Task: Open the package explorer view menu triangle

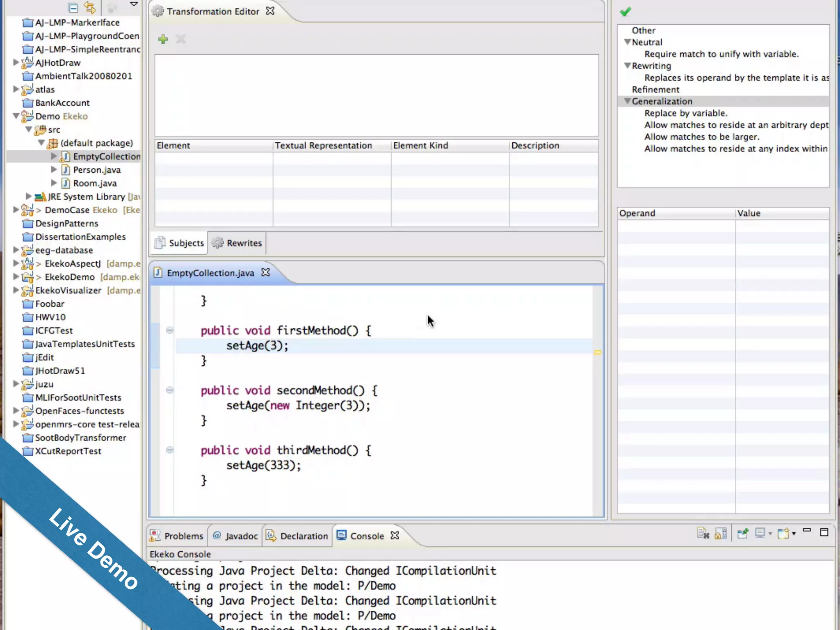Action: [134, 4]
